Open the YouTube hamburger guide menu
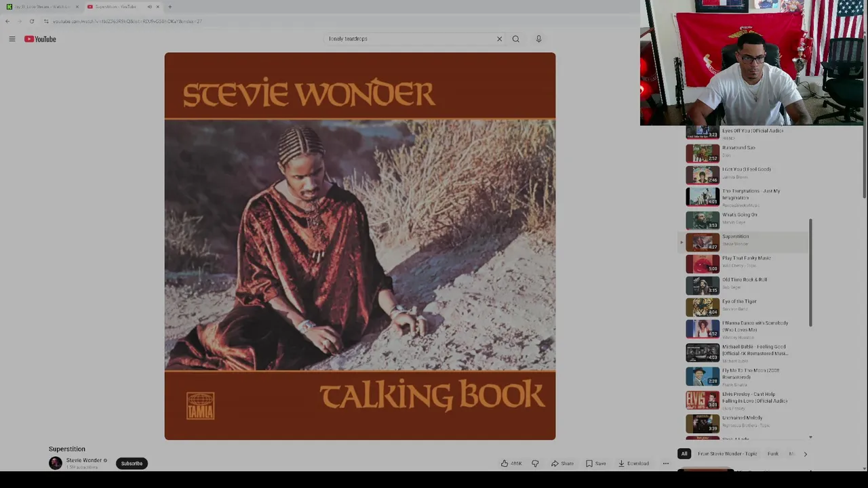The image size is (868, 488). 12,39
